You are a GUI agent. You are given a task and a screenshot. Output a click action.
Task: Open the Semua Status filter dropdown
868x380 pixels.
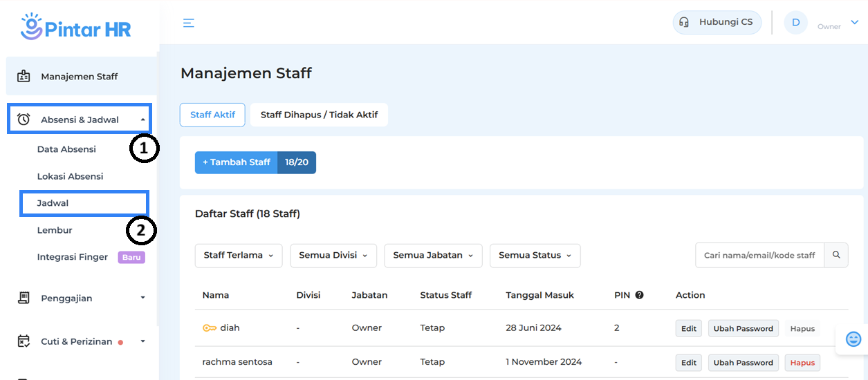click(535, 255)
